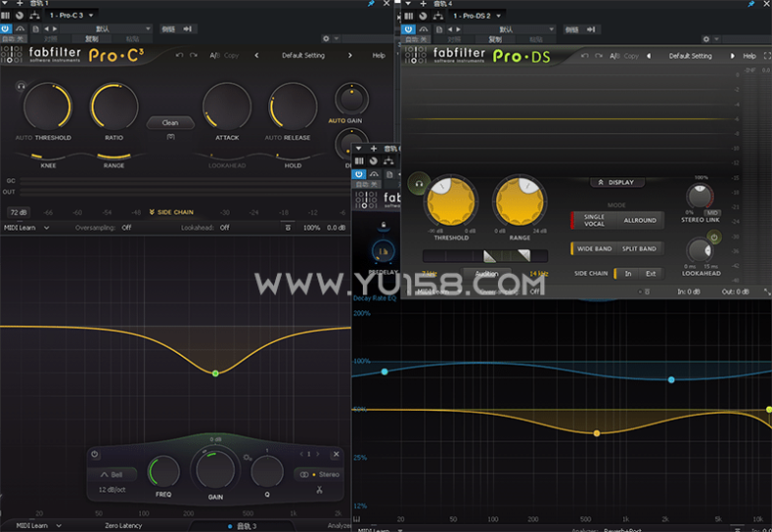Add insert using plus in Pro-DS window
The image size is (772, 532).
[x=423, y=3]
